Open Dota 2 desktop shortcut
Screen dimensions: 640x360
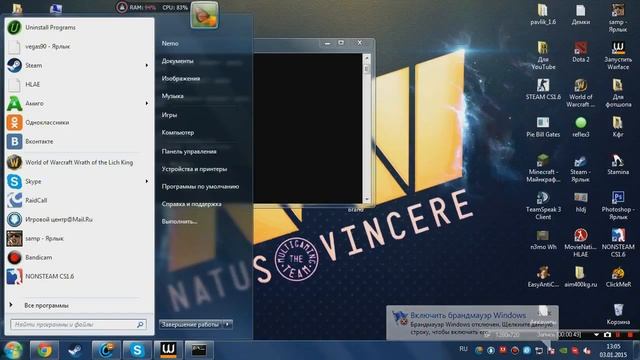coord(580,52)
